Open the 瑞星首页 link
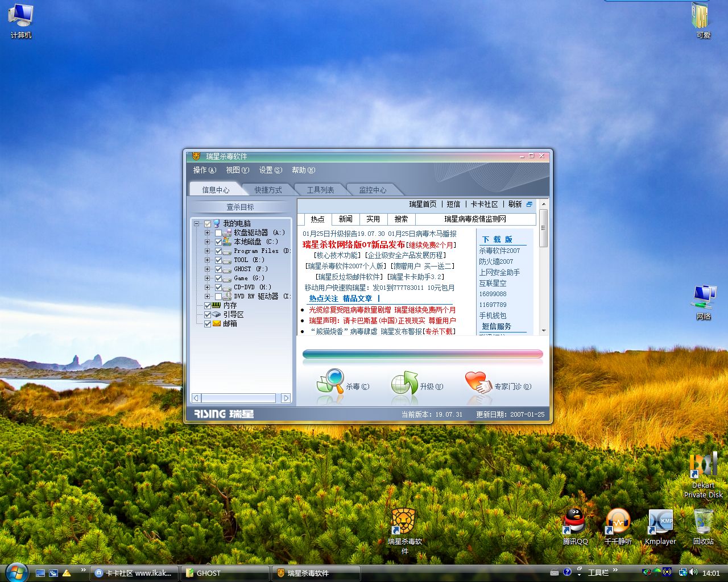The image size is (728, 582). [423, 204]
